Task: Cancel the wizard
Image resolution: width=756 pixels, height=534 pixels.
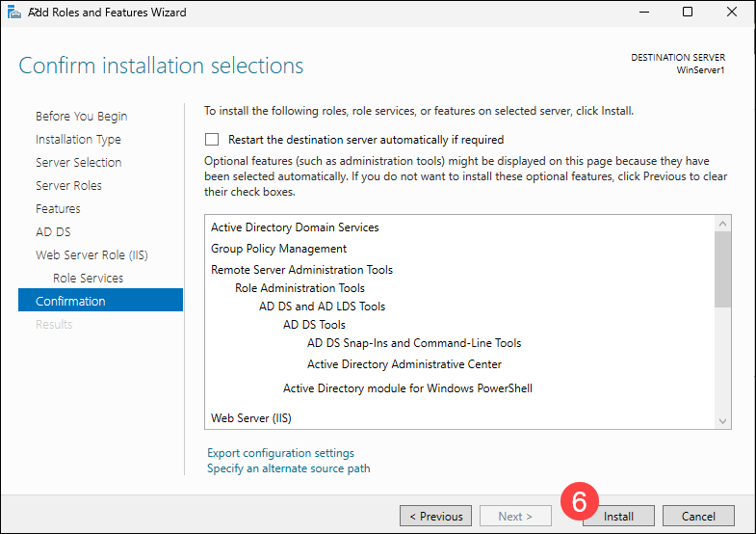Action: coord(698,516)
